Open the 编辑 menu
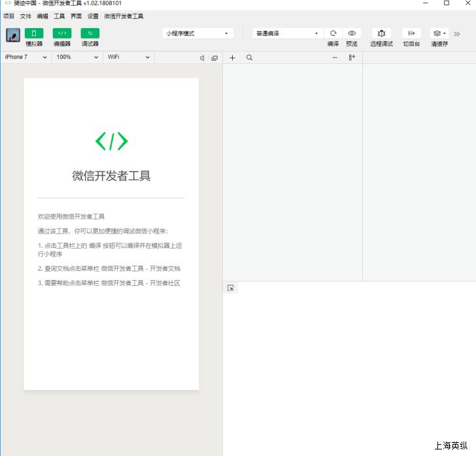 tap(42, 16)
